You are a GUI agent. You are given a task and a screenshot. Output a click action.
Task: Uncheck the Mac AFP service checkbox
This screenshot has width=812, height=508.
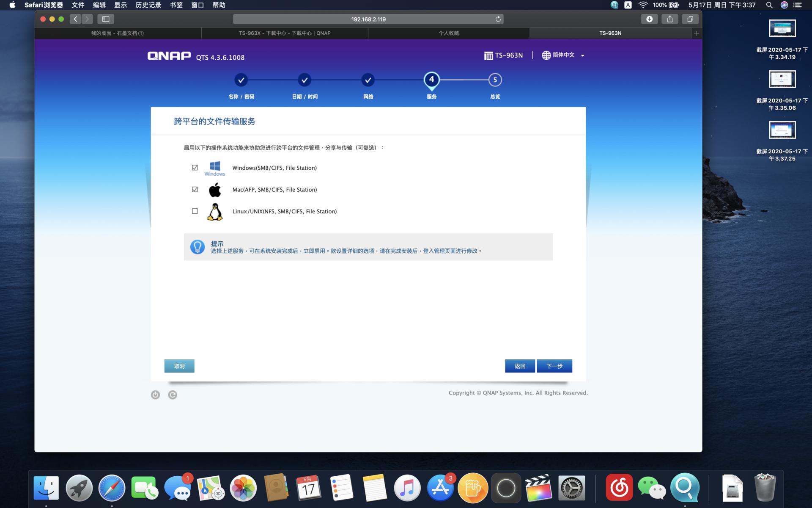[x=195, y=189]
